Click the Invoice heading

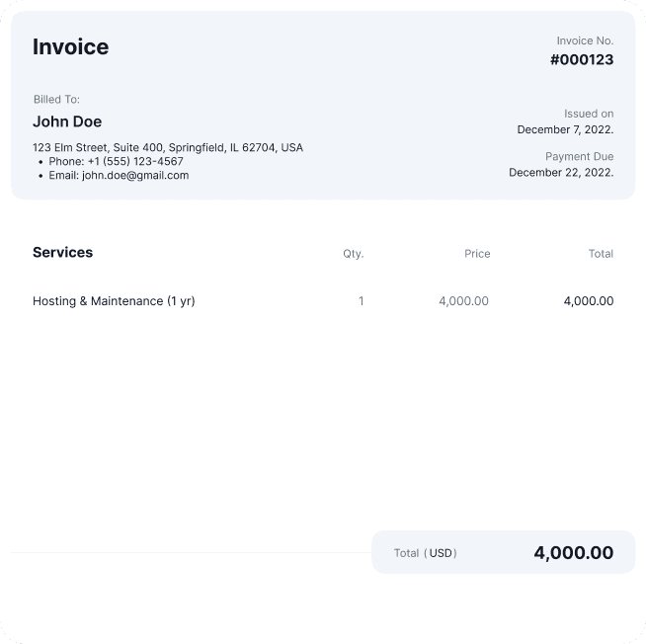coord(70,46)
